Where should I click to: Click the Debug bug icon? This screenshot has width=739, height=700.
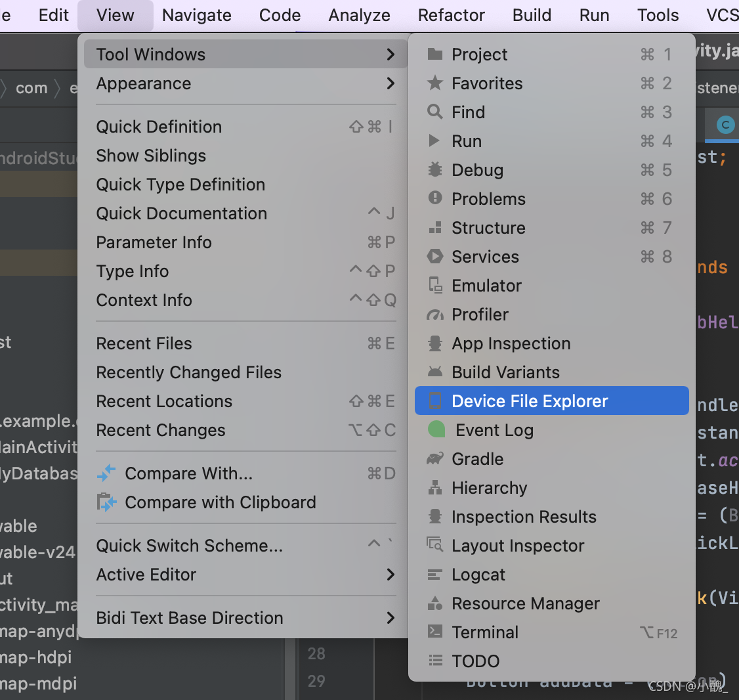[x=434, y=170]
